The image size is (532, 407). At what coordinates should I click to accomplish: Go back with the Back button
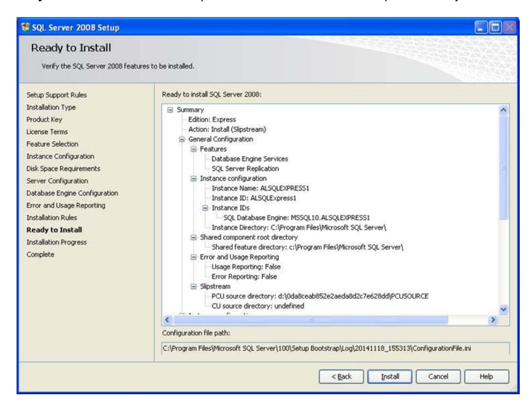[x=341, y=377]
